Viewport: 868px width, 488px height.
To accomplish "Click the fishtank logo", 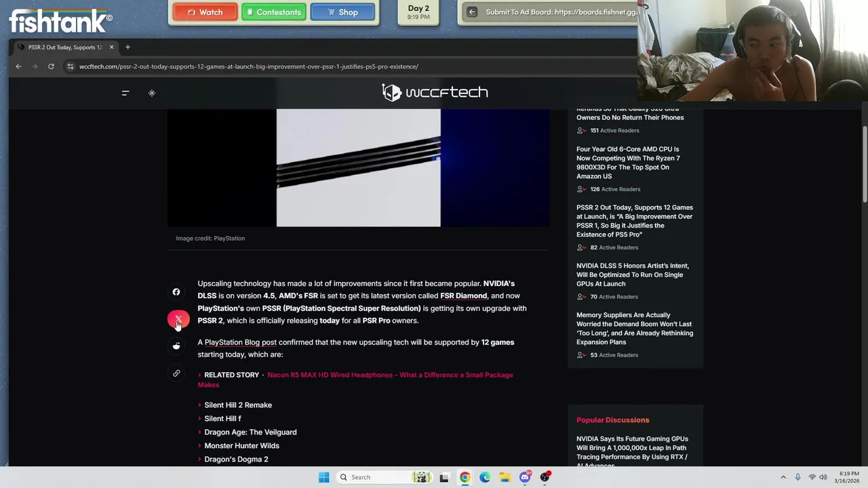I will (x=60, y=21).
